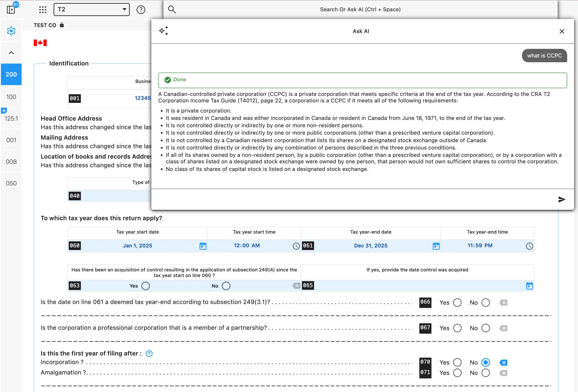Close the Ask AI panel
The height and width of the screenshot is (392, 578).
(562, 31)
